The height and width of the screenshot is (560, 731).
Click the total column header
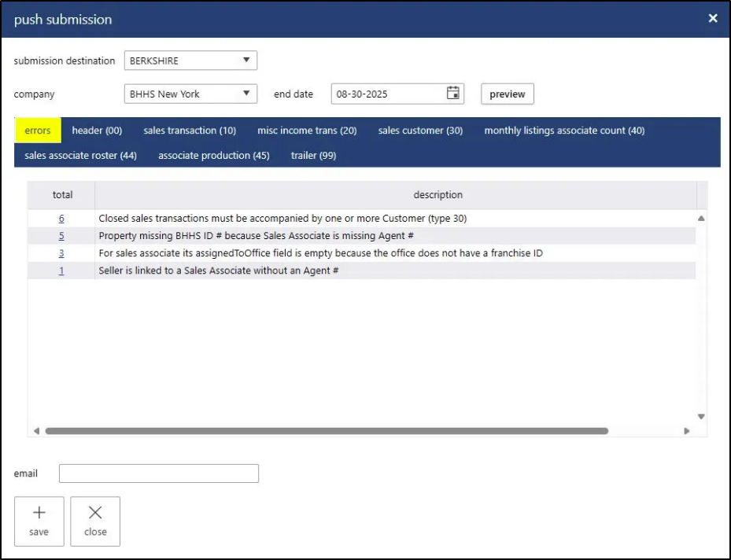[62, 195]
